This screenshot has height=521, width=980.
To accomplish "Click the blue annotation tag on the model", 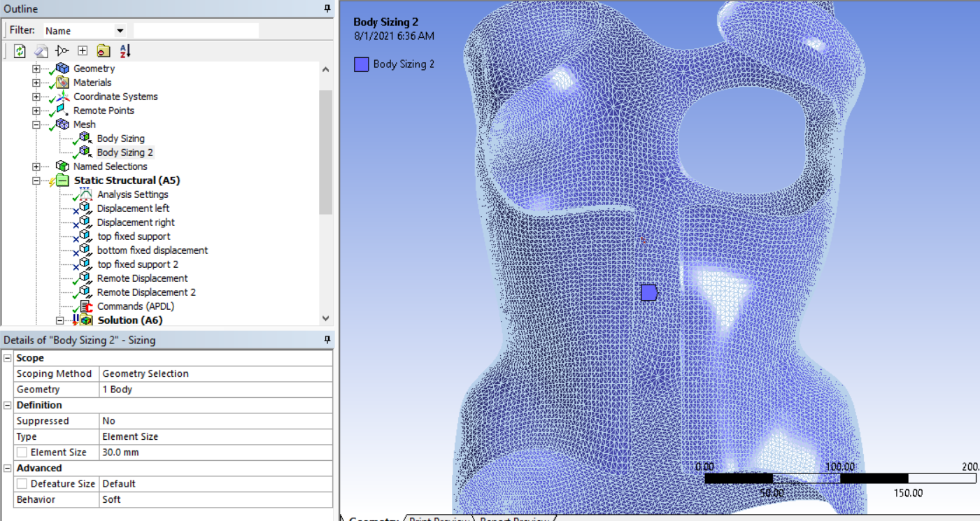I will coord(649,292).
